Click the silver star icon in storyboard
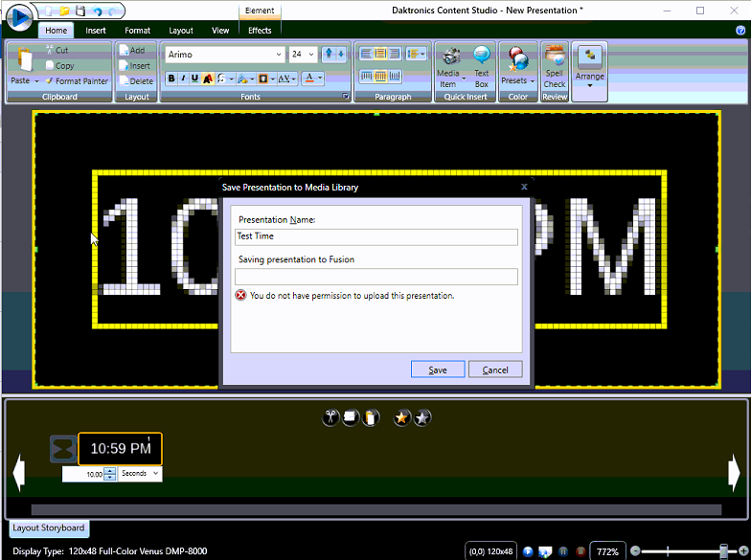The width and height of the screenshot is (751, 560). click(421, 417)
